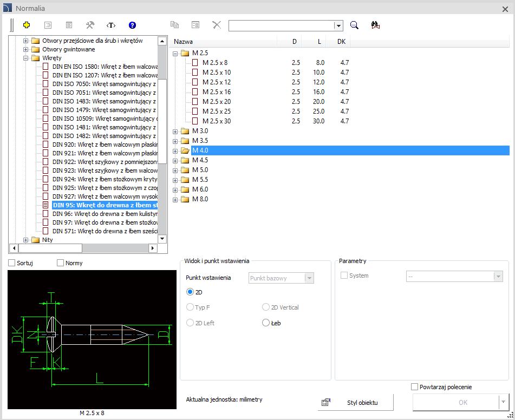Click the M 8.0 folder icon

(185, 199)
